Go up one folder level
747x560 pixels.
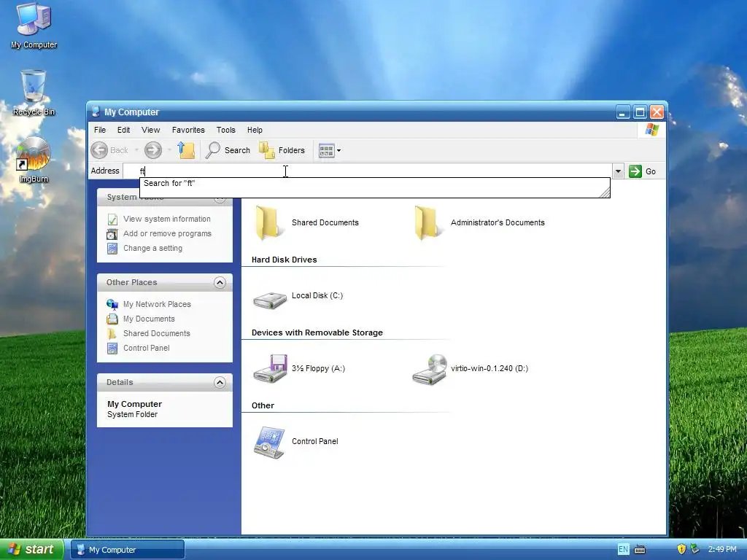[x=186, y=150]
